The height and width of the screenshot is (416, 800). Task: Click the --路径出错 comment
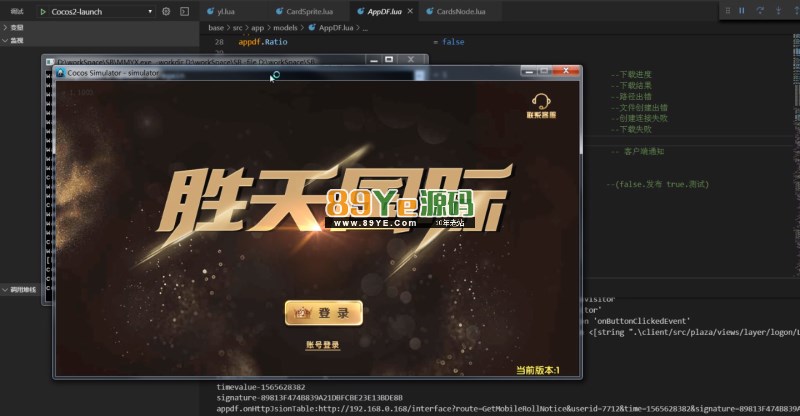click(x=631, y=96)
